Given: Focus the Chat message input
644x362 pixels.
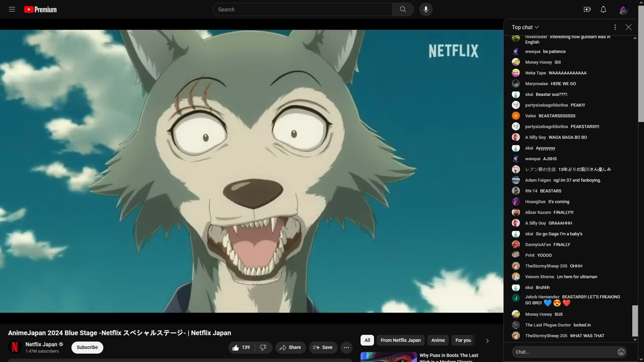Looking at the screenshot, I should (x=563, y=352).
